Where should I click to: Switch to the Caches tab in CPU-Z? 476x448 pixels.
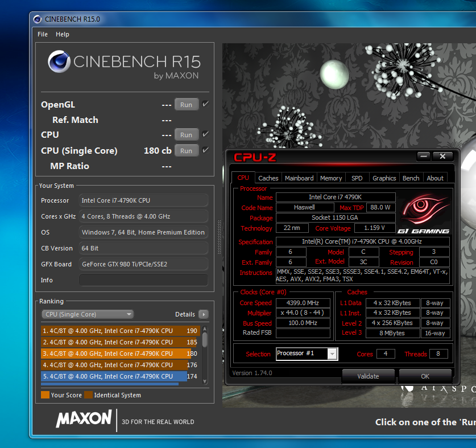coord(268,178)
